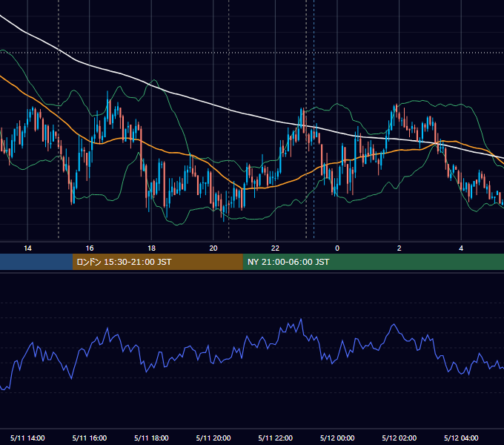The height and width of the screenshot is (445, 504).
Task: Click the 14 hour label on upper axis
Action: (27, 248)
